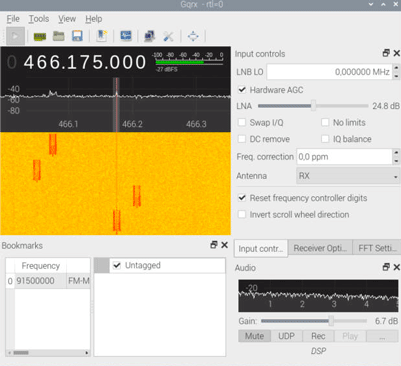Click the audio Mute button
This screenshot has width=401, height=366.
click(254, 336)
